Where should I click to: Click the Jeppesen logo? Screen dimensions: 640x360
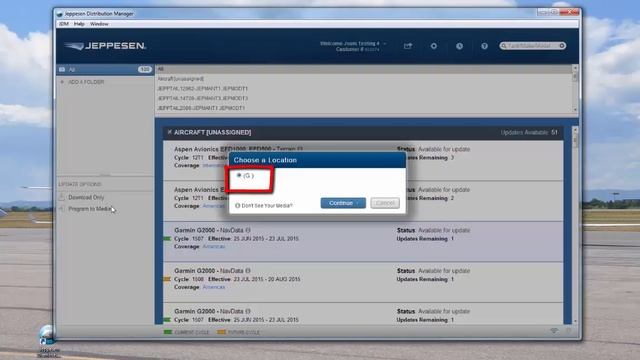tap(105, 46)
